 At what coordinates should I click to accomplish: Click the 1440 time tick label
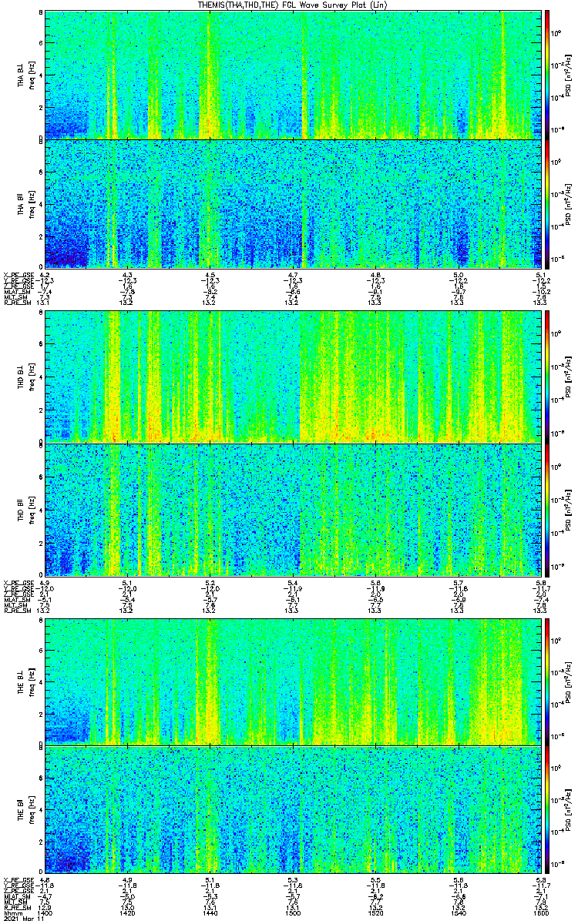point(210,914)
